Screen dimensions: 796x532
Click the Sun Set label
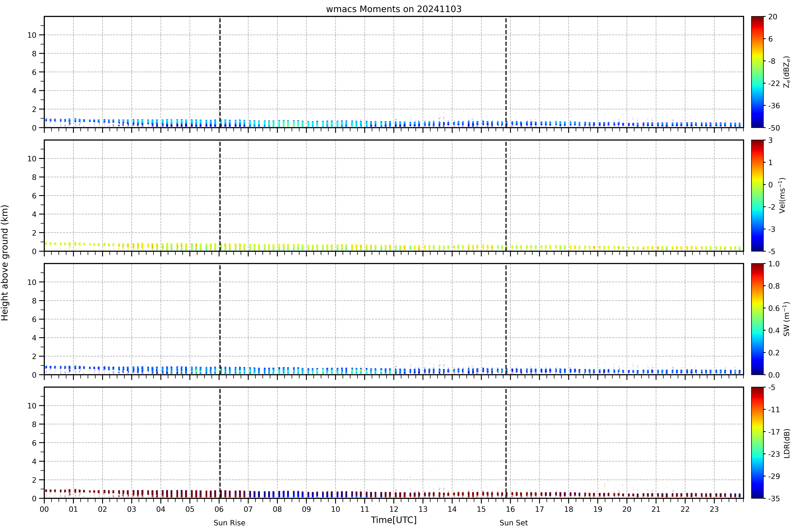(x=514, y=523)
